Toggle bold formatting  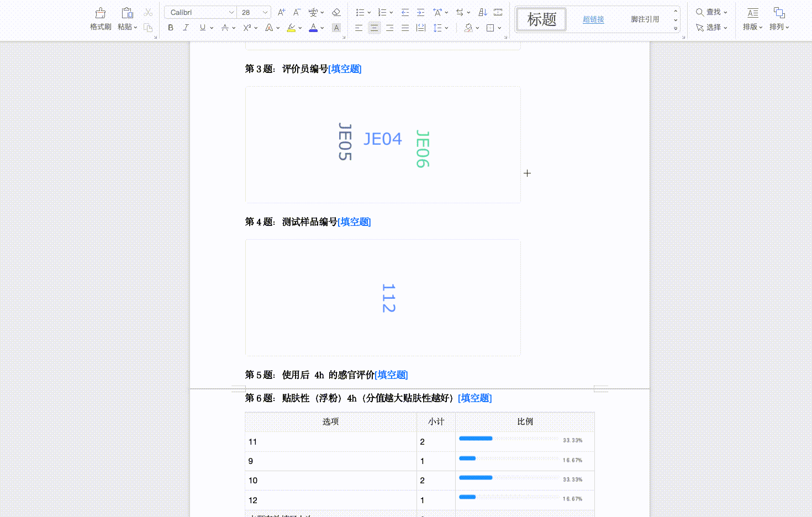click(171, 28)
